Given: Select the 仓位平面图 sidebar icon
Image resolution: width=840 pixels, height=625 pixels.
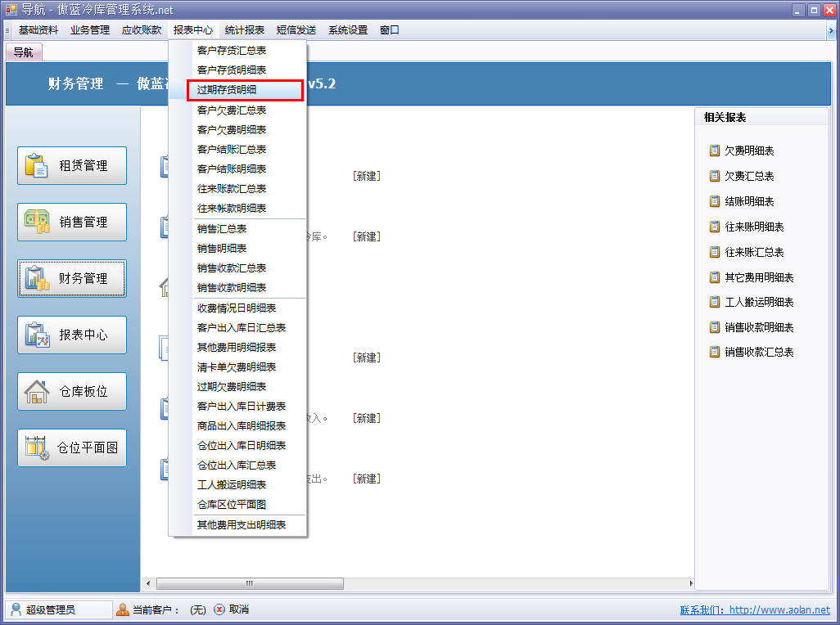Looking at the screenshot, I should pos(71,447).
